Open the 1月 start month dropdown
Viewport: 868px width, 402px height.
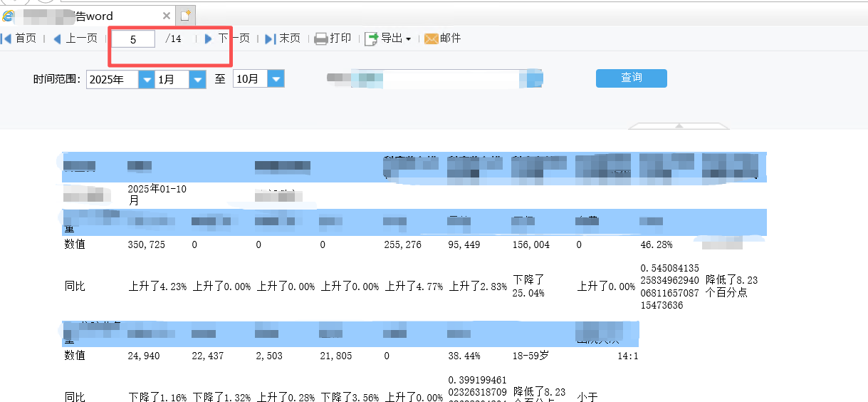pyautogui.click(x=198, y=79)
